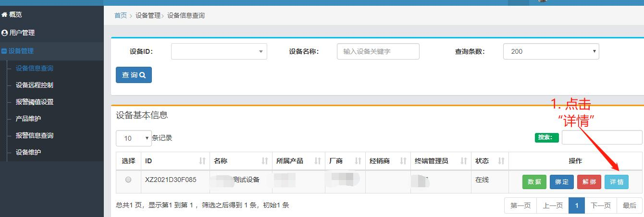Sort the table by 状态 column
Image resolution: width=644 pixels, height=217 pixels.
click(490, 161)
